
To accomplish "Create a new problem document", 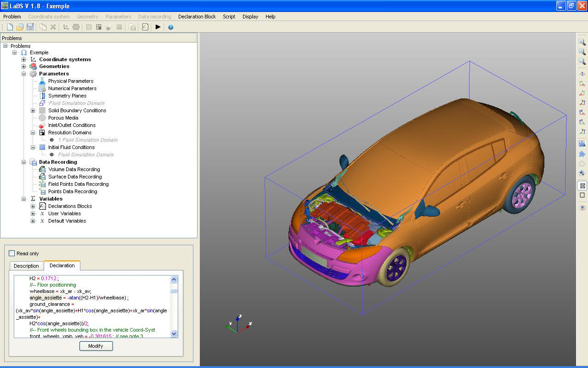I will [x=9, y=27].
